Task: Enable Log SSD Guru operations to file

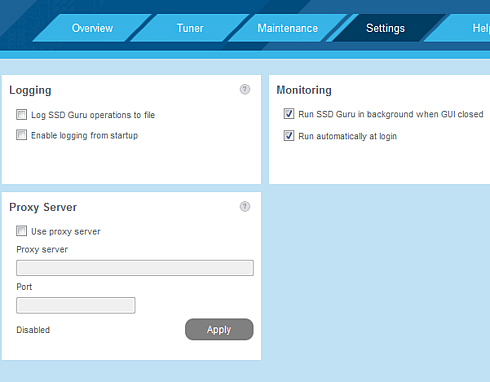Action: click(x=22, y=115)
